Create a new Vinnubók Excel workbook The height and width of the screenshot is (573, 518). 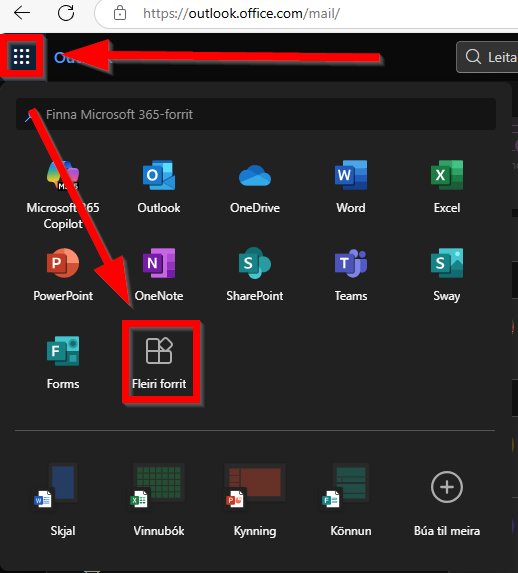pyautogui.click(x=159, y=500)
